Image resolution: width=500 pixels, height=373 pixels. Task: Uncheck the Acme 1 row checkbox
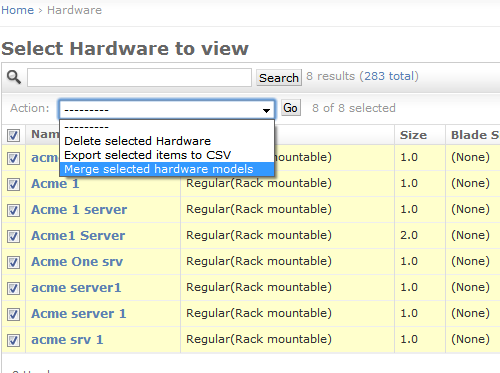13,184
